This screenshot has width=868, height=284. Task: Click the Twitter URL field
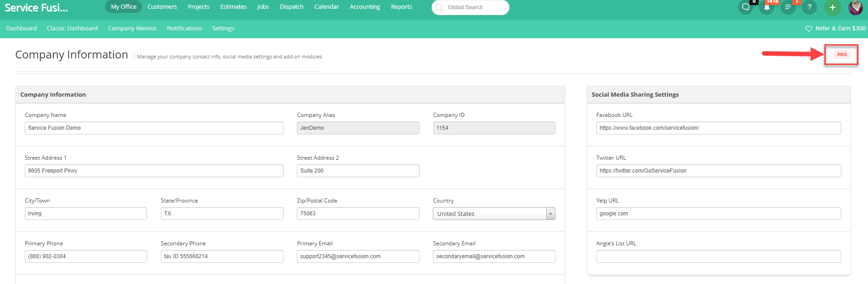tap(719, 171)
